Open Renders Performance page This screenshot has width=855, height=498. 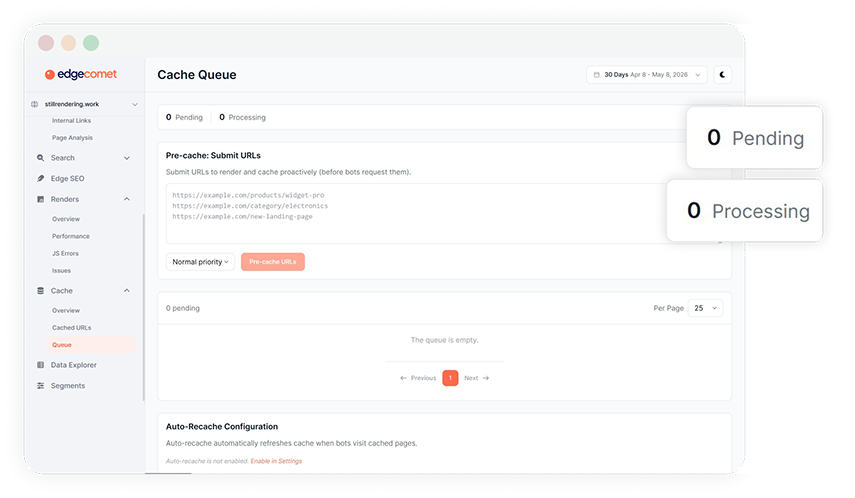[71, 236]
